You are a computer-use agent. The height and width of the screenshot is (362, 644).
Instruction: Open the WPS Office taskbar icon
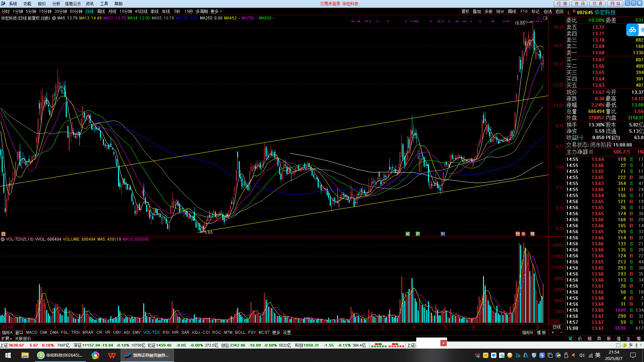(112, 355)
